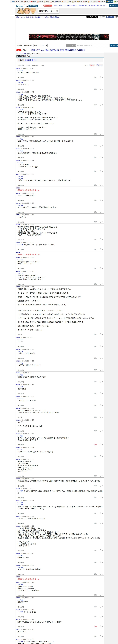Click the 報告 icon in thread header
The height and width of the screenshot is (644, 118).
click(28, 65)
